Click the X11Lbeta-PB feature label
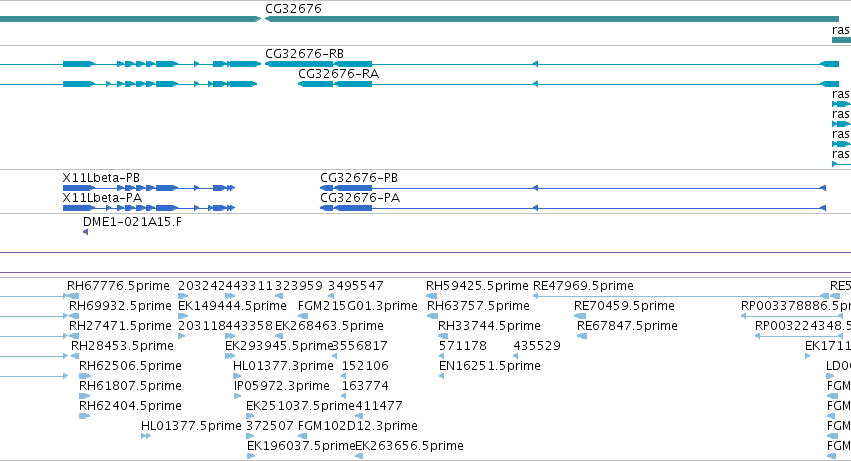 [x=101, y=178]
